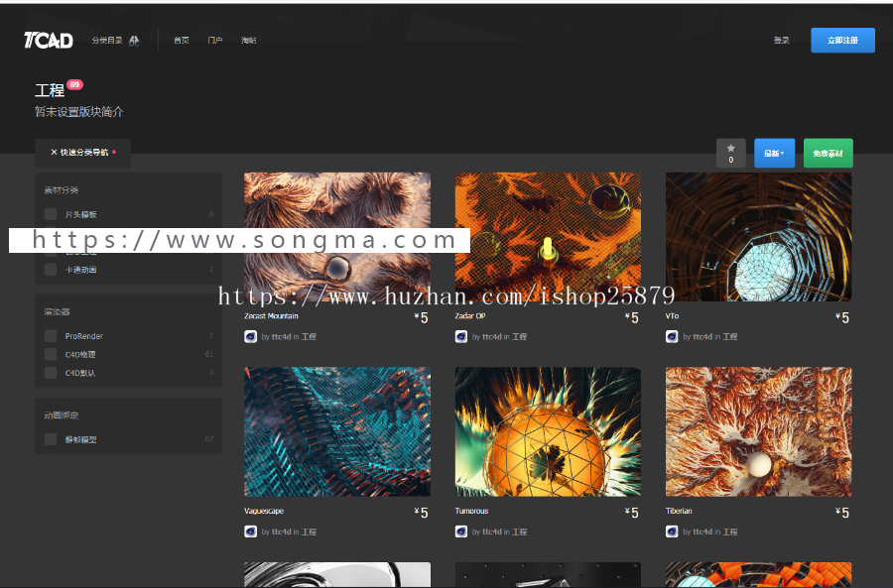Image resolution: width=893 pixels, height=588 pixels.
Task: Click the ¥5 price of Zecast Mountain
Action: tap(422, 317)
